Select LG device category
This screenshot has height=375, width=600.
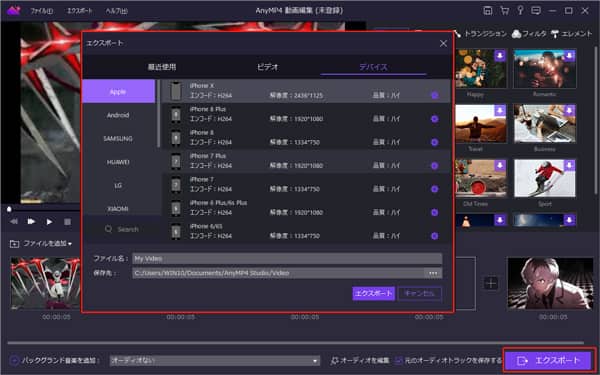pyautogui.click(x=118, y=185)
